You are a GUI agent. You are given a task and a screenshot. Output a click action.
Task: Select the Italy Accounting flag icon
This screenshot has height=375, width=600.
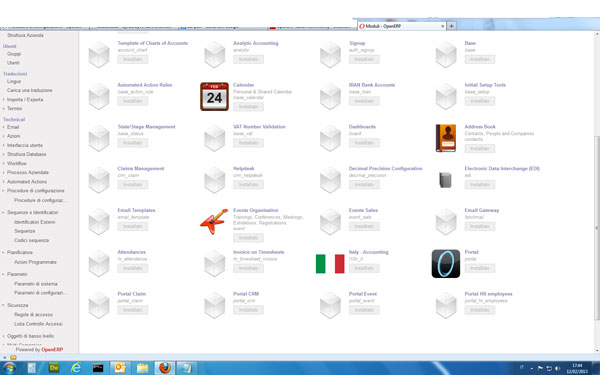(330, 264)
